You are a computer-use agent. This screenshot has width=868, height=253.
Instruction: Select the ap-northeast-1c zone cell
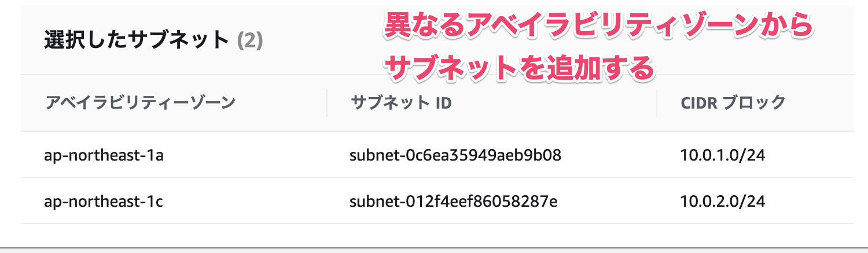[104, 201]
